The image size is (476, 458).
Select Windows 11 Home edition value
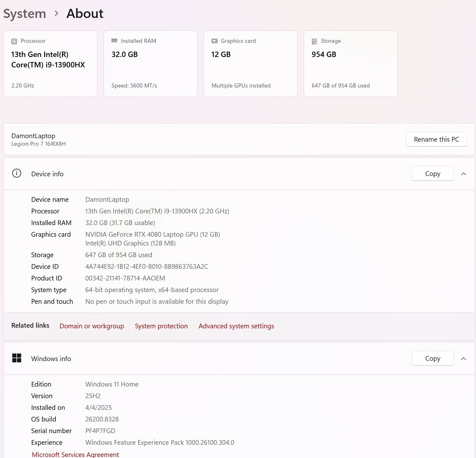pyautogui.click(x=112, y=384)
